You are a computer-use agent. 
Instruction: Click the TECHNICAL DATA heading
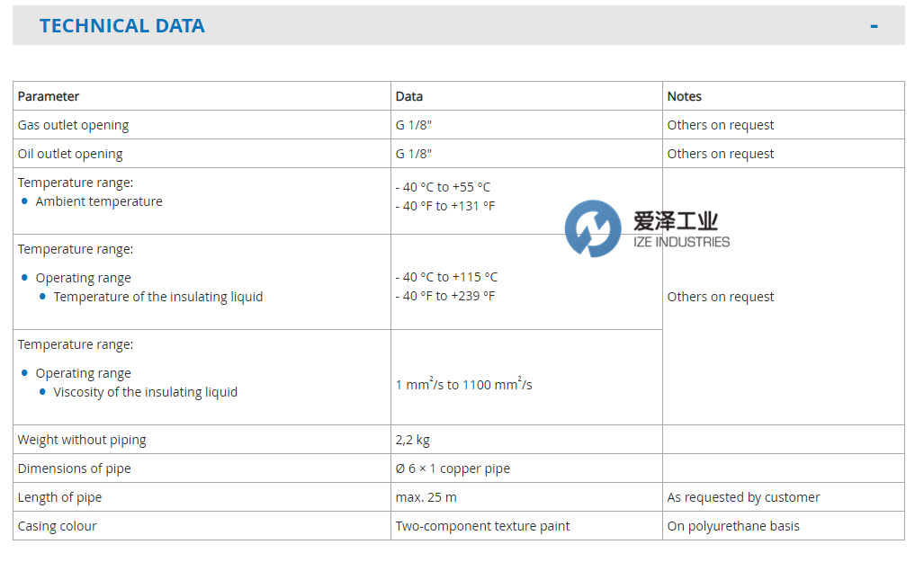pyautogui.click(x=122, y=26)
